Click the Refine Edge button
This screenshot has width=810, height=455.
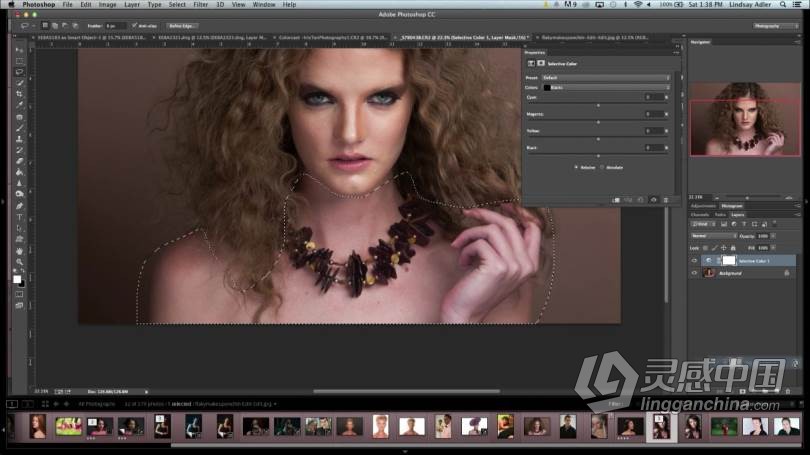[182, 26]
